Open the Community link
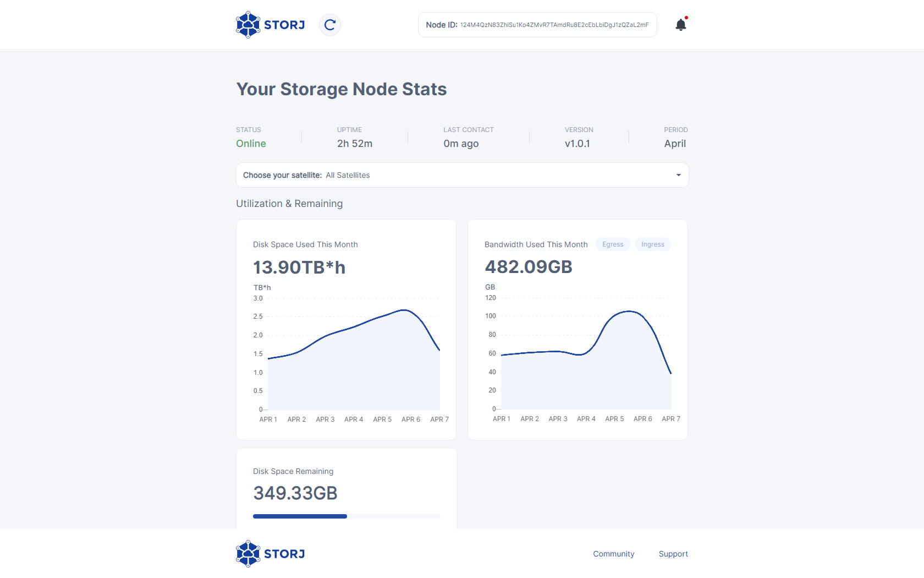 click(614, 554)
